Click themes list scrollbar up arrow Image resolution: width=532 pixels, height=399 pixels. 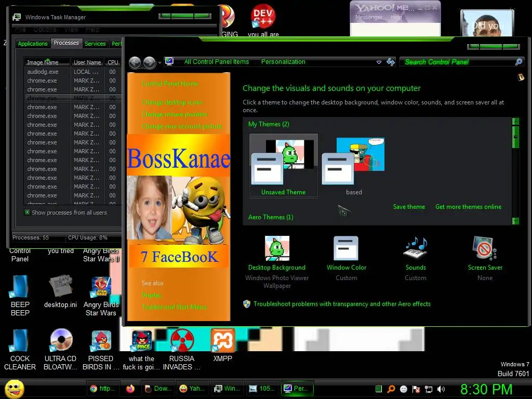coord(515,121)
